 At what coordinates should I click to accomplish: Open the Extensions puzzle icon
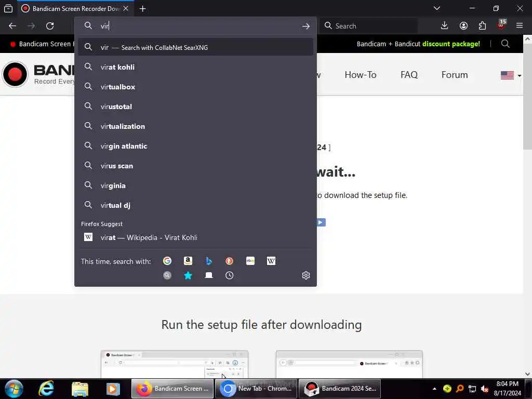(482, 26)
